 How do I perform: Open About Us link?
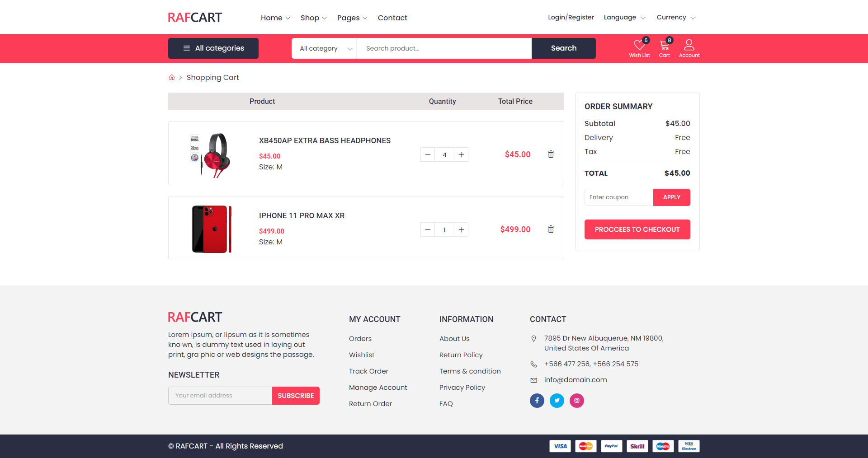[x=454, y=339]
